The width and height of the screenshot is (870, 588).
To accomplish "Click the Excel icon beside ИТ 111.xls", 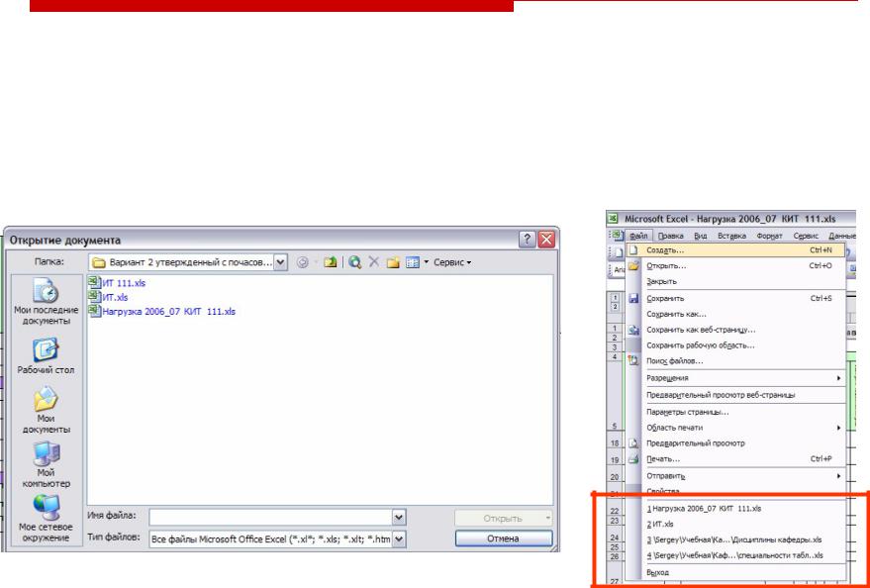I will tap(94, 282).
